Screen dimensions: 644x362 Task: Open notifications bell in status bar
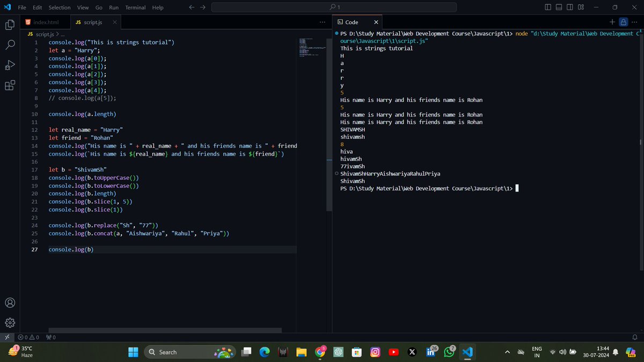(635, 337)
